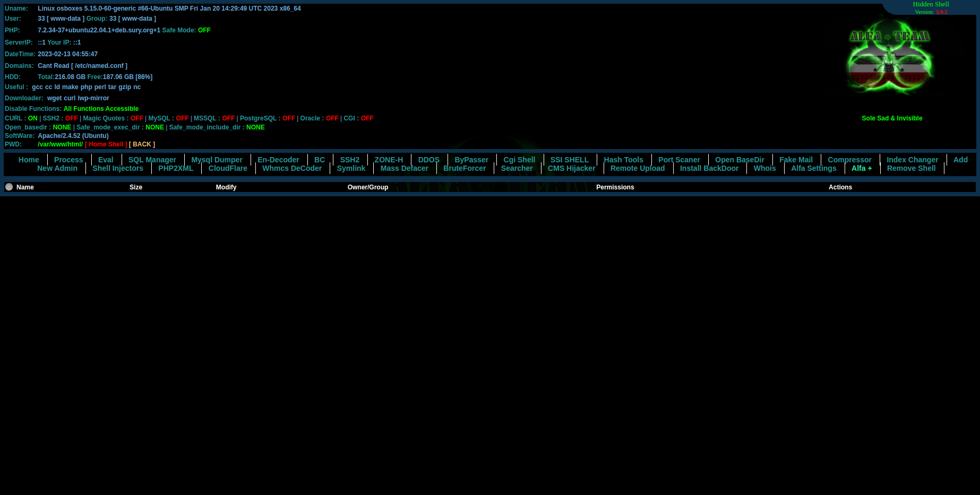
Task: Open the Hash Tools menu entry
Action: pyautogui.click(x=623, y=160)
